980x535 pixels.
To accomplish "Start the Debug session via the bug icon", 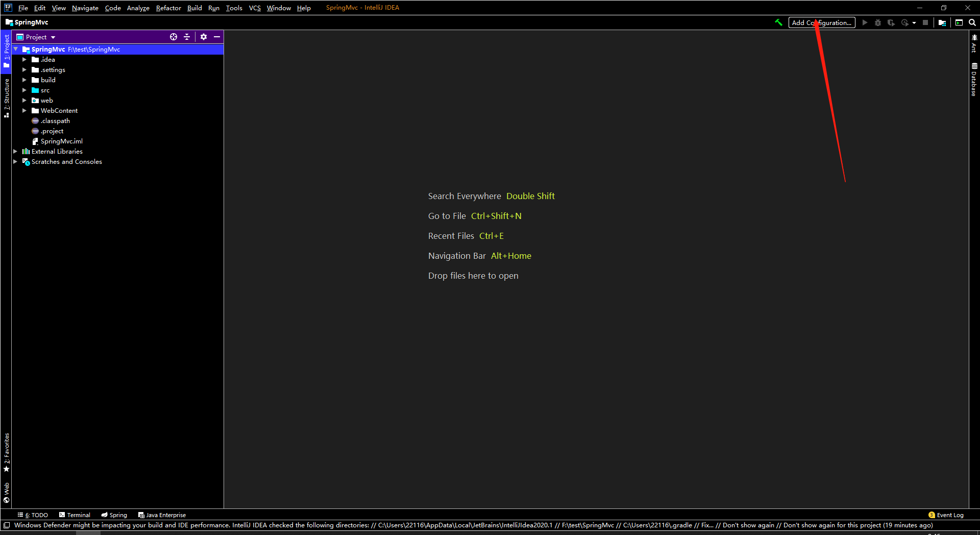I will point(878,22).
